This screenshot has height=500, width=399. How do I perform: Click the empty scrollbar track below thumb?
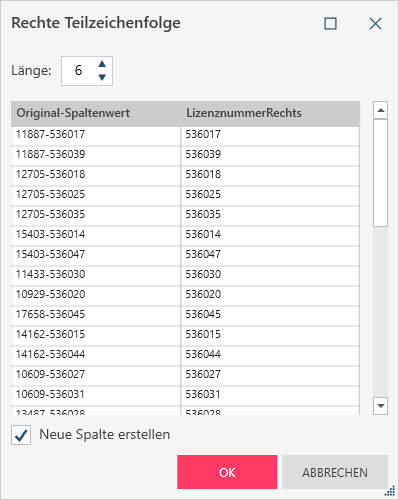click(x=380, y=312)
